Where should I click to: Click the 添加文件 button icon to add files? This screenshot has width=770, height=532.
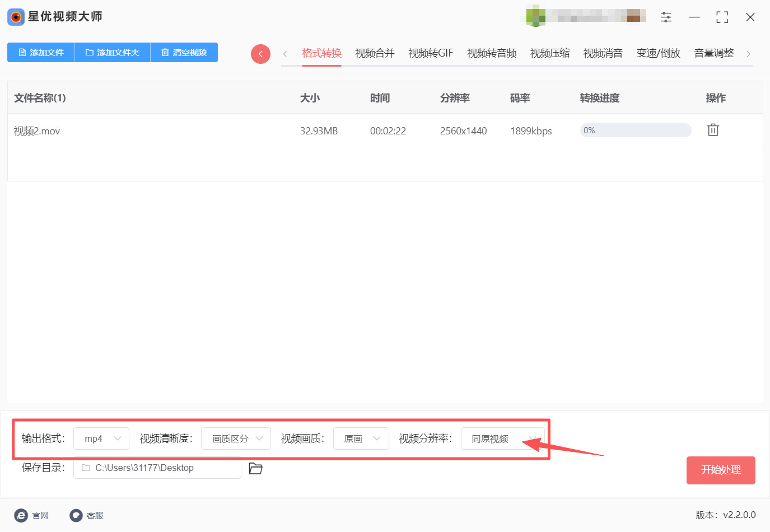coord(22,52)
